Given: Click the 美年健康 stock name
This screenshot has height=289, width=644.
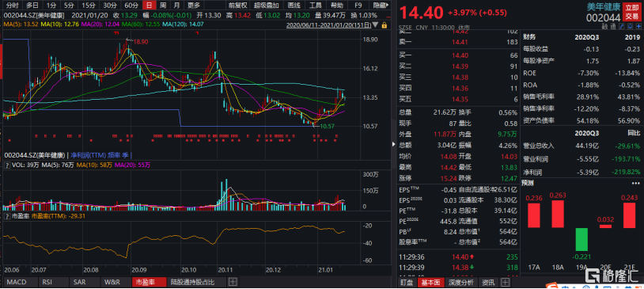Looking at the screenshot, I should (604, 7).
